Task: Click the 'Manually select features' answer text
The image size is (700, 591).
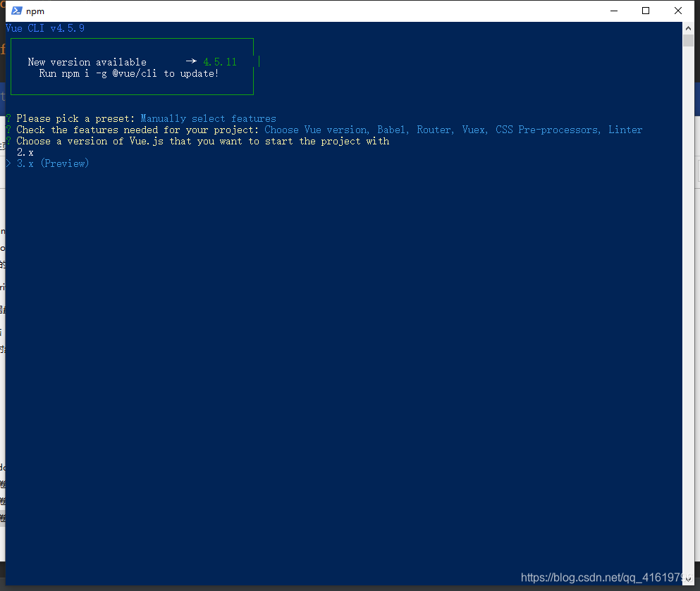Action: (x=209, y=118)
